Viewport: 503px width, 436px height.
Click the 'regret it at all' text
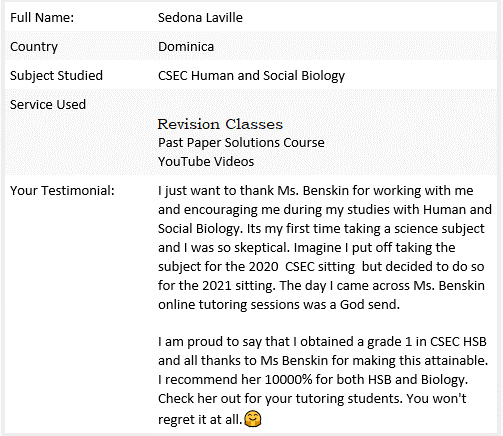(x=200, y=419)
